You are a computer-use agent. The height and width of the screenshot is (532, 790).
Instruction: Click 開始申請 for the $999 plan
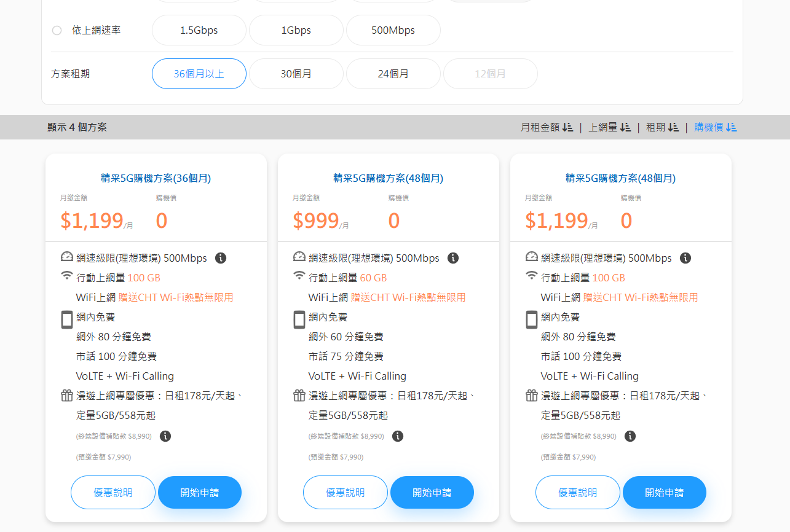[432, 493]
